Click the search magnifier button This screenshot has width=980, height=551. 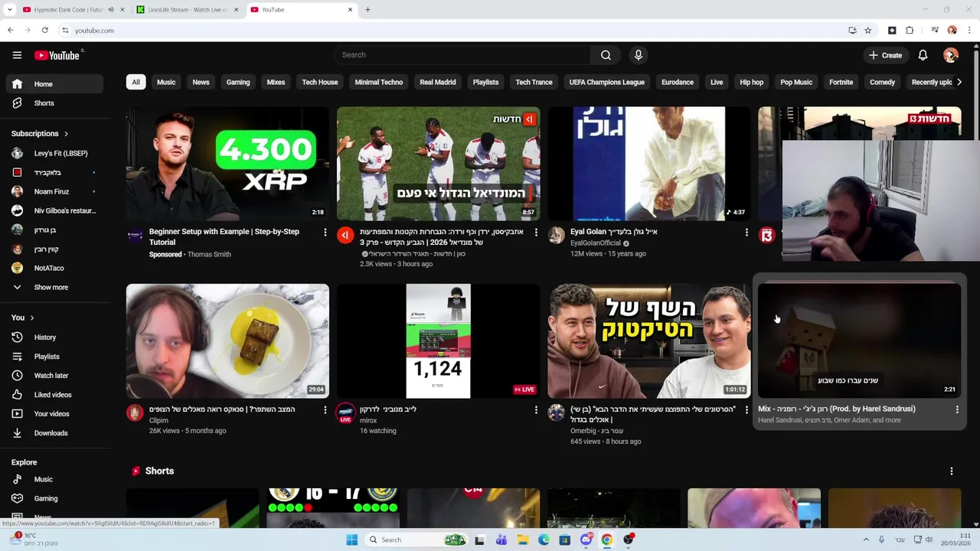606,55
